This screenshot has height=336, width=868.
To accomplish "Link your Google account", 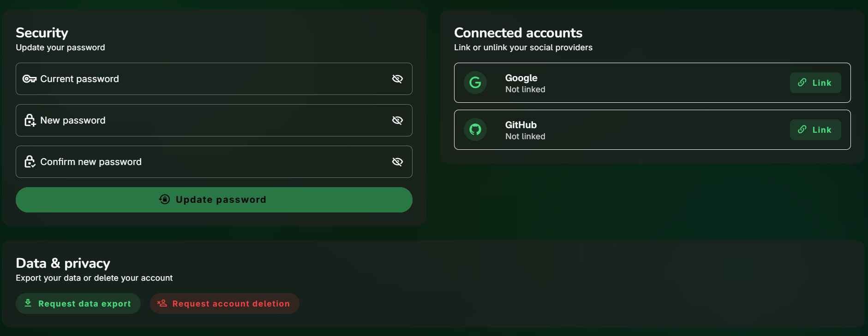I will (815, 83).
